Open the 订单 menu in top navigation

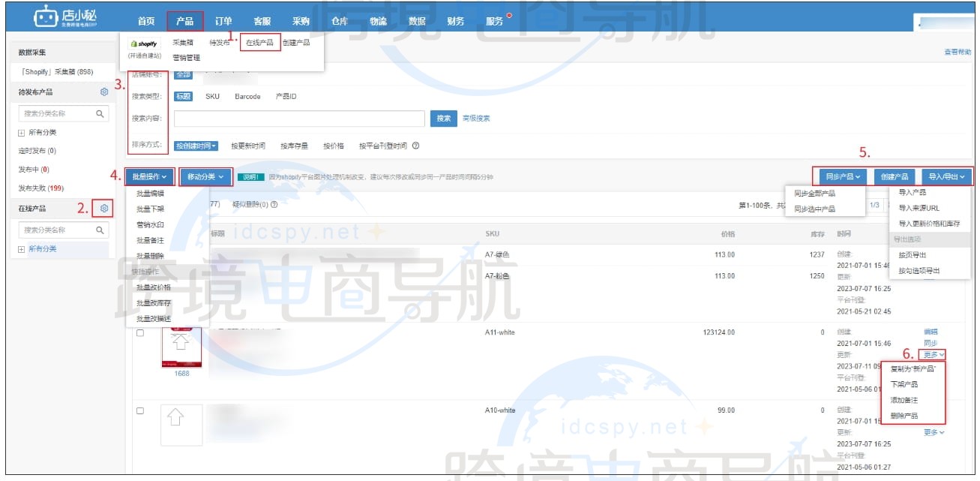[x=225, y=21]
